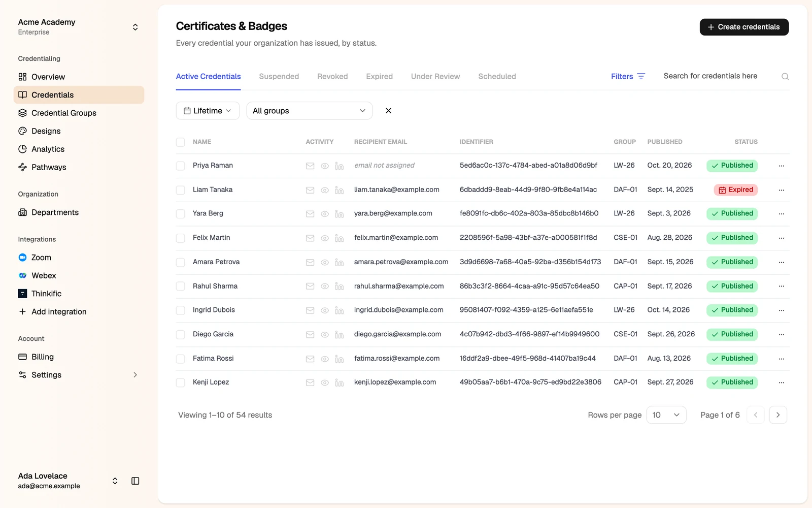Screen dimensions: 812x508
Task: Toggle select-all checkbox in table header
Action: point(180,142)
